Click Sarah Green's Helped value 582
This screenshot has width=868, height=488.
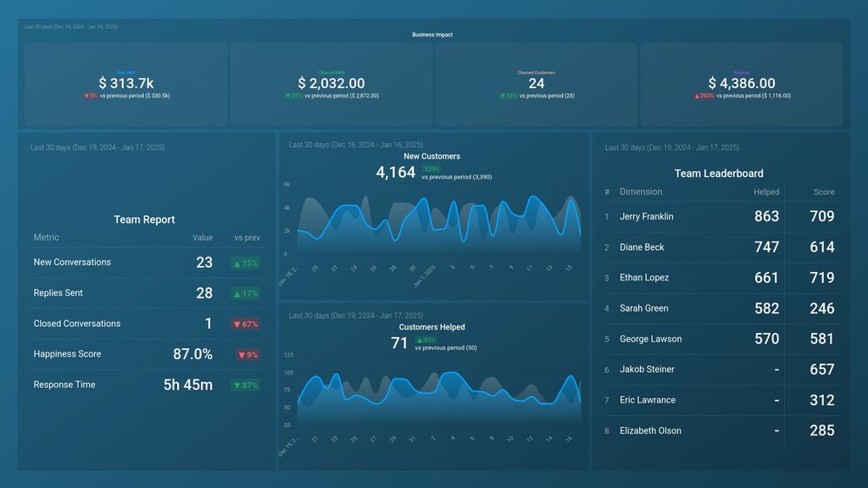766,308
